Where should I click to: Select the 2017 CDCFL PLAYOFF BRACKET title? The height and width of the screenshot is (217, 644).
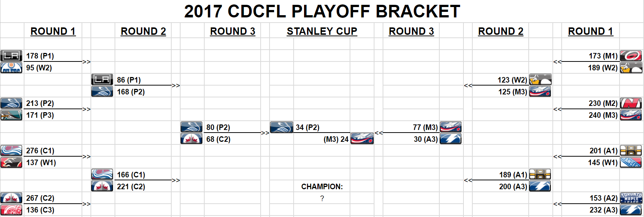tap(322, 11)
